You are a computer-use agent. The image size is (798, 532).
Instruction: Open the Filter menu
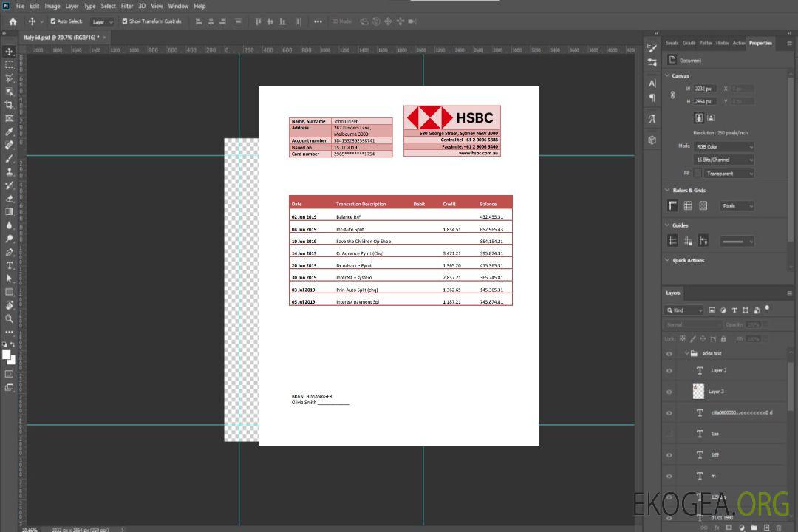127,6
